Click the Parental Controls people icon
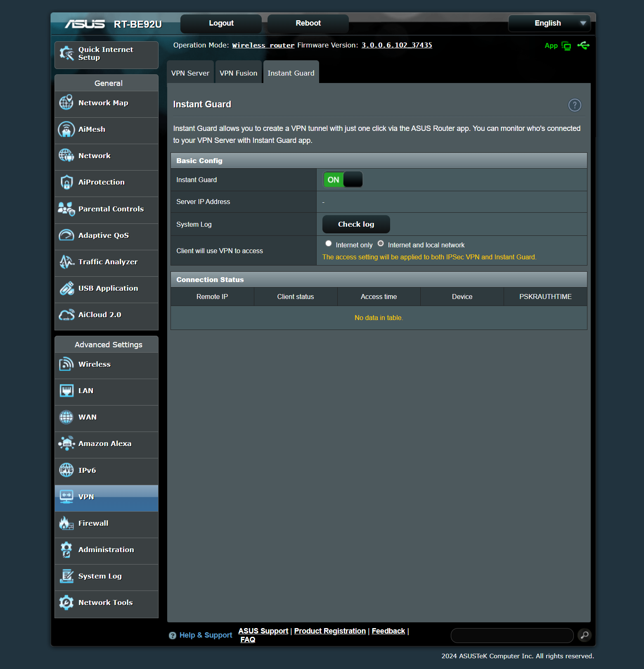This screenshot has height=669, width=644. tap(66, 209)
